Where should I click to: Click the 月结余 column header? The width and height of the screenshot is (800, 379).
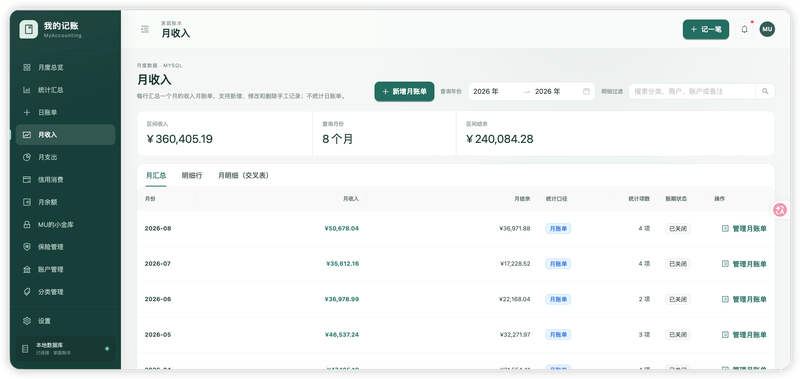[x=522, y=199]
